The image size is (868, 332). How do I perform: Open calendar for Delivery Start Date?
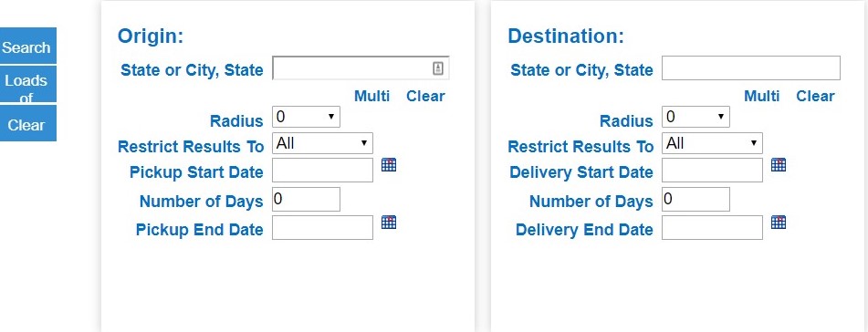pos(779,164)
